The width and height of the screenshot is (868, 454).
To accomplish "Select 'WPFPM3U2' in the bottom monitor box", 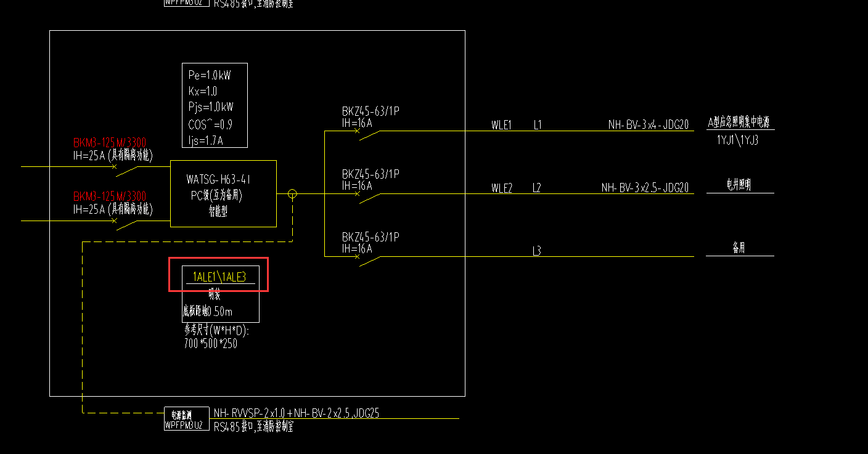I will point(182,424).
